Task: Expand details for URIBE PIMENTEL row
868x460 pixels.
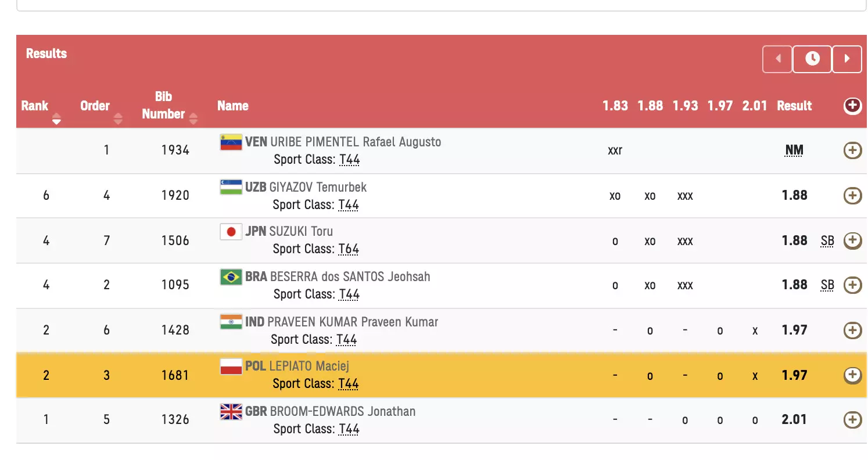Action: click(852, 150)
